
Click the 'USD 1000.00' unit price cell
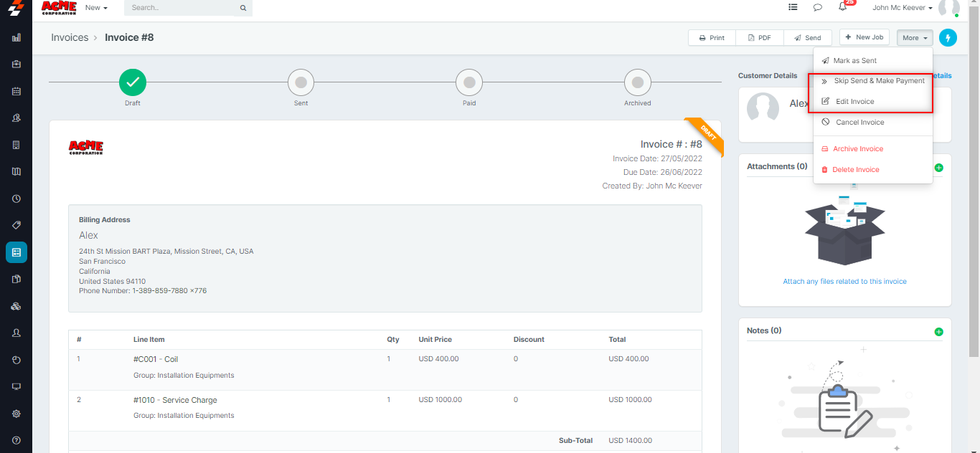coord(440,400)
